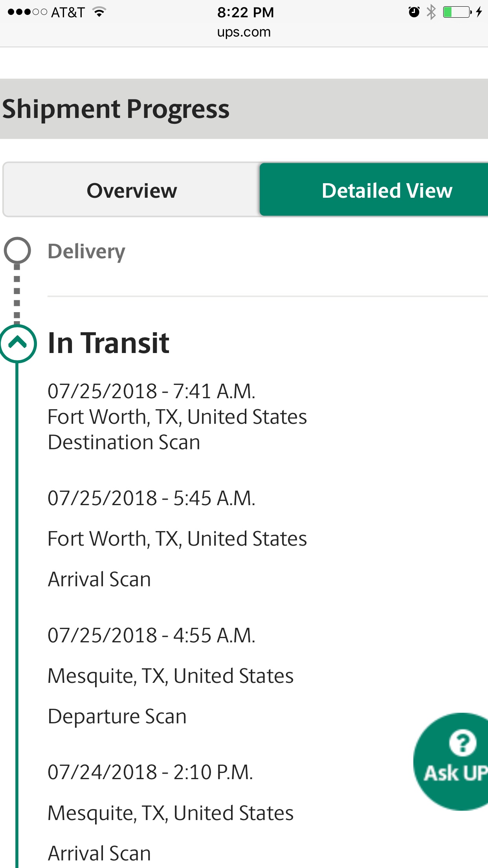This screenshot has height=868, width=488.
Task: Select the In Transit heading
Action: (108, 343)
